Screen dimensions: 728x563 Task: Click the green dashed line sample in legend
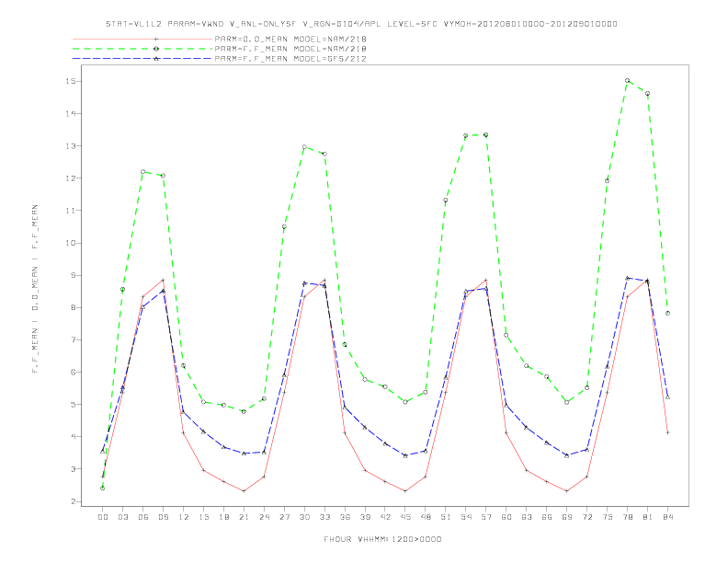pyautogui.click(x=142, y=49)
